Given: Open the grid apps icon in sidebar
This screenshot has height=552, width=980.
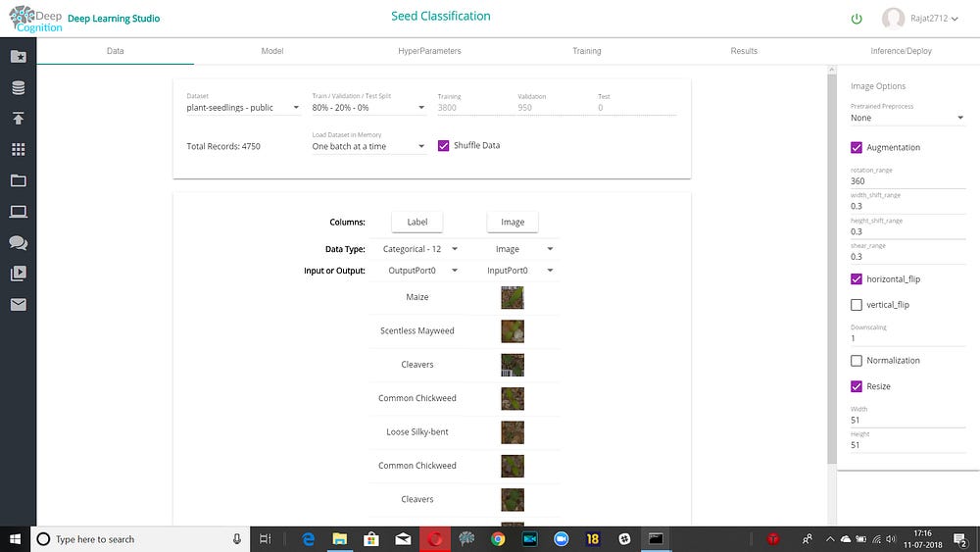Looking at the screenshot, I should click(x=18, y=150).
